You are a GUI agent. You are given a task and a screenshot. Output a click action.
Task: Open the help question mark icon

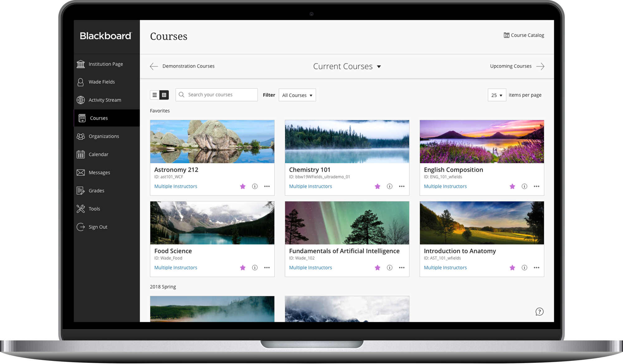(x=540, y=311)
